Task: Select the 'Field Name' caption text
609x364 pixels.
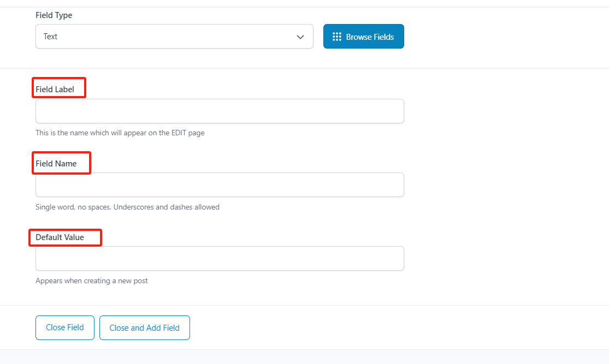Action: point(56,163)
